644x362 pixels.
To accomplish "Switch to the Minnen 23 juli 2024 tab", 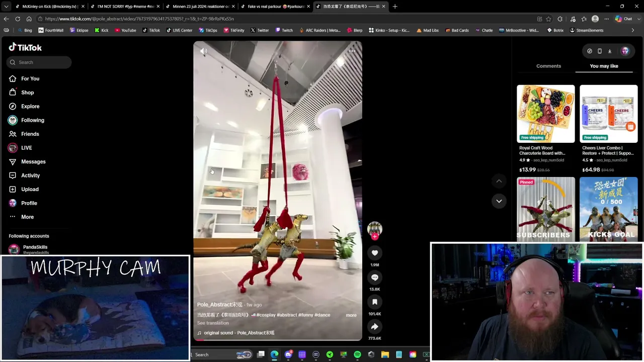I will click(200, 7).
